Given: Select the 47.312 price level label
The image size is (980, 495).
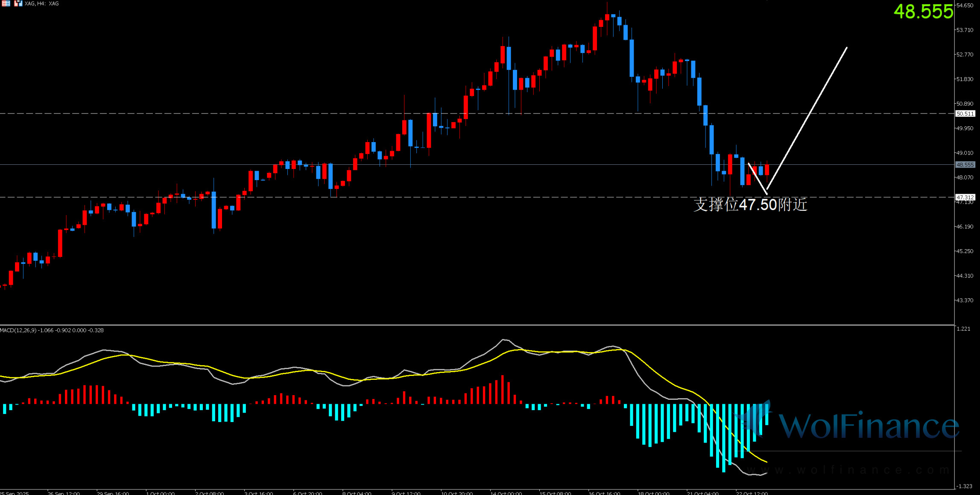Looking at the screenshot, I should (965, 197).
